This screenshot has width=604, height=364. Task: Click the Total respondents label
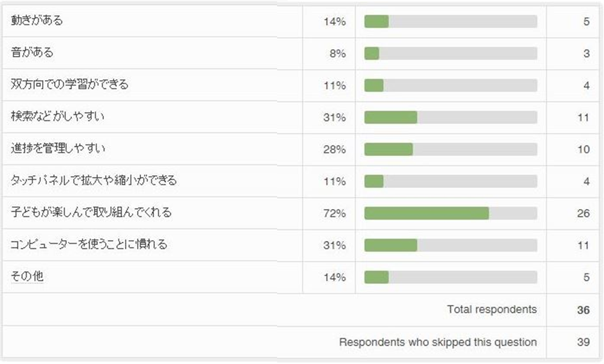point(492,310)
